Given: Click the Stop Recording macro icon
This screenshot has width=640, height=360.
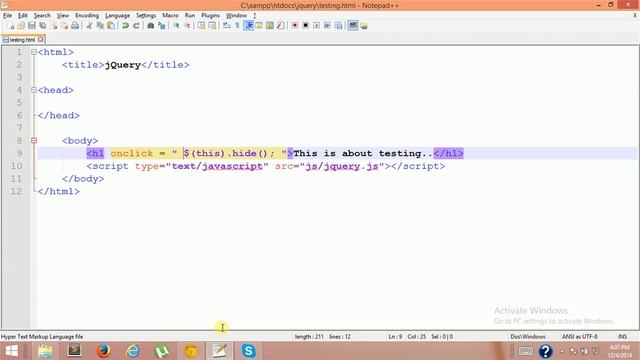Looking at the screenshot, I should [305, 26].
